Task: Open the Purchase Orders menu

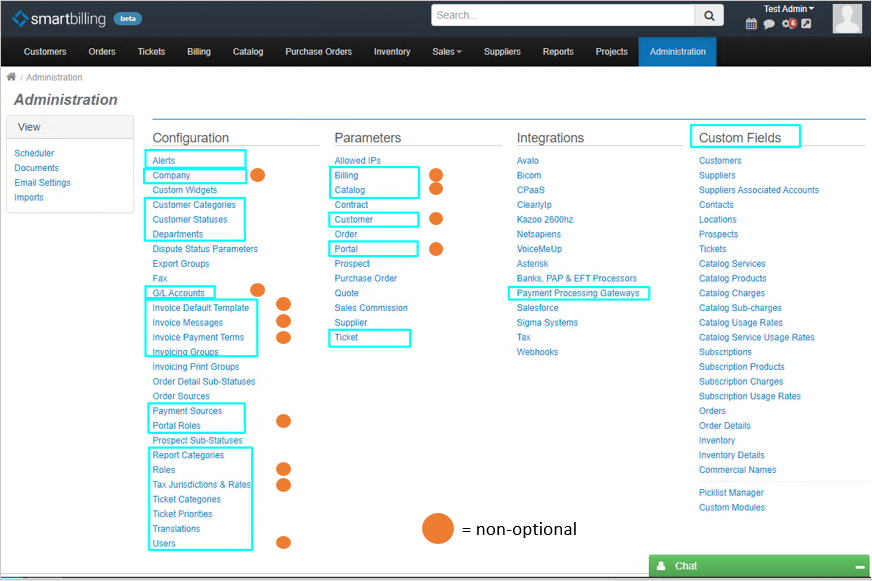Action: [319, 52]
